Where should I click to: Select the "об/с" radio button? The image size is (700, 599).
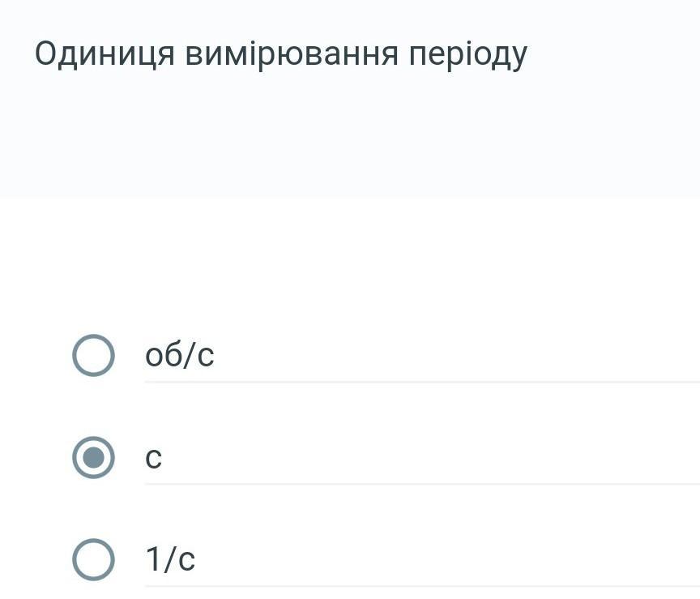[x=93, y=355]
